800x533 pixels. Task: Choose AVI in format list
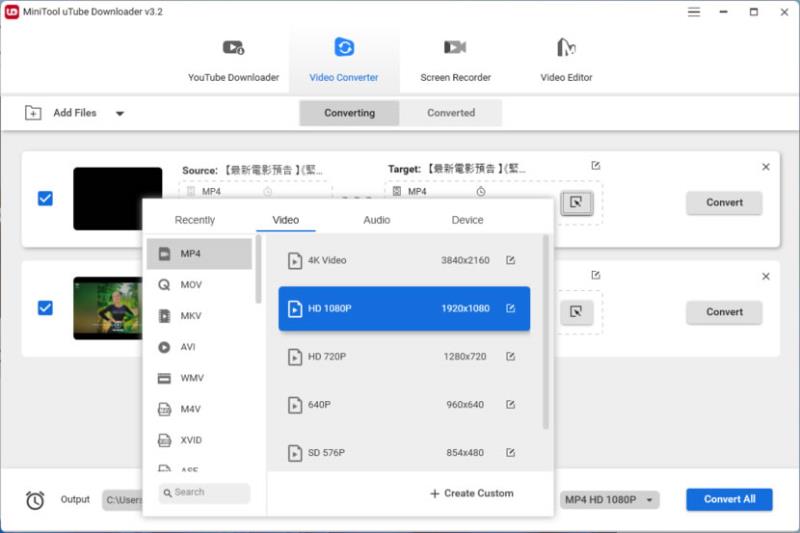[199, 347]
